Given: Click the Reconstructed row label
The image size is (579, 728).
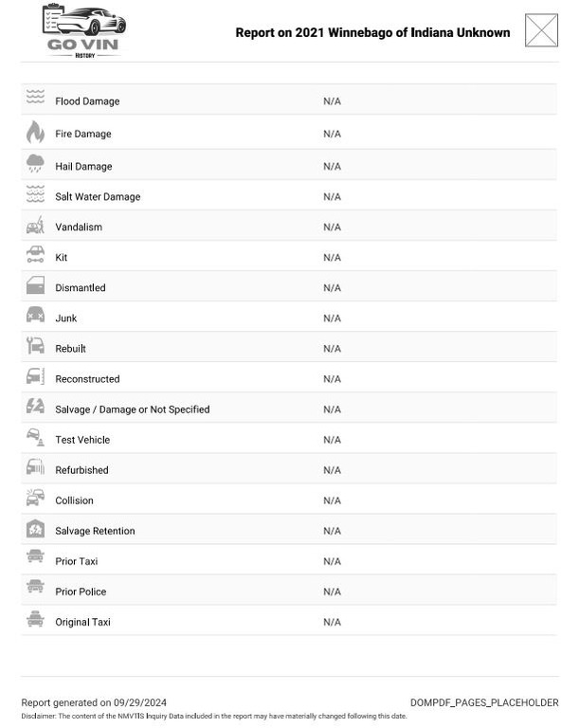Looking at the screenshot, I should pos(87,379).
